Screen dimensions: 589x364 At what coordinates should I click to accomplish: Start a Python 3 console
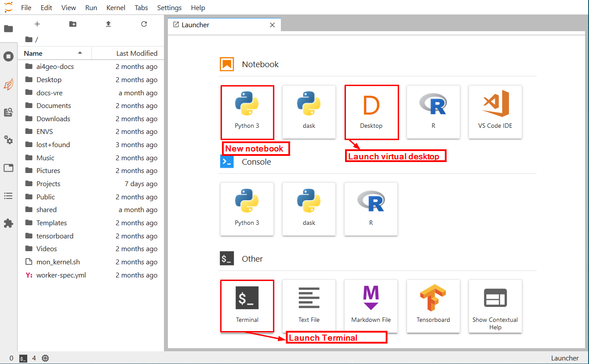247,209
